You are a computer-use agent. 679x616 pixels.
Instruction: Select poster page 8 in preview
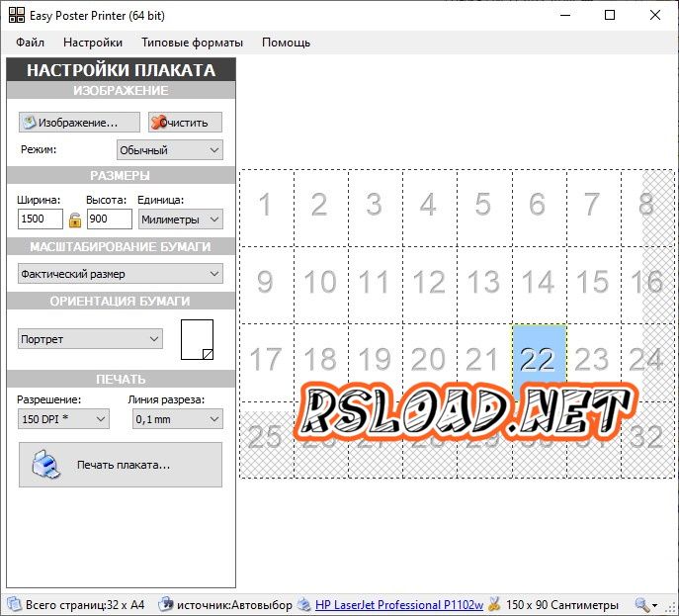[647, 208]
